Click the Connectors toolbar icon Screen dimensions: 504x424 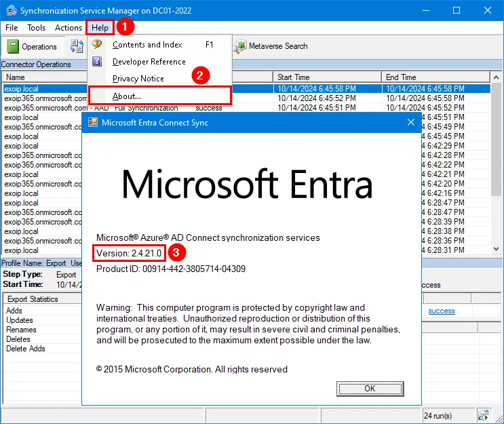tap(77, 46)
